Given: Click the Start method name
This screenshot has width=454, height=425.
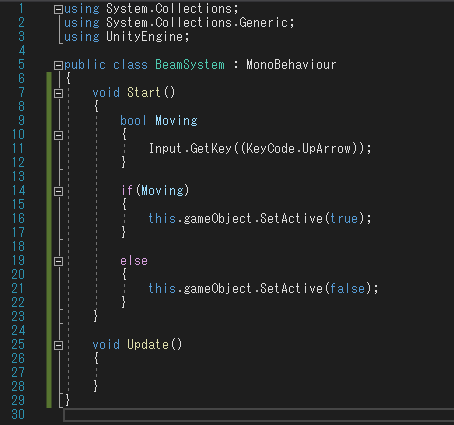Looking at the screenshot, I should tap(144, 92).
